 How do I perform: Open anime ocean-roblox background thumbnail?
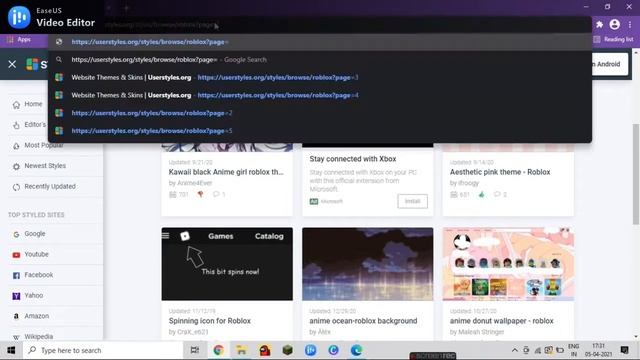click(367, 264)
